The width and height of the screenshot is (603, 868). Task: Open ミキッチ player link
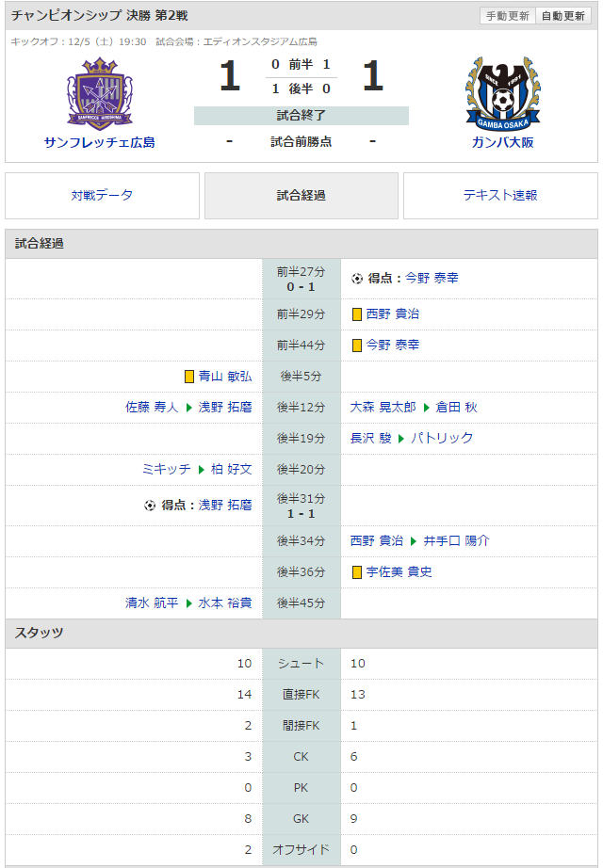click(x=166, y=469)
